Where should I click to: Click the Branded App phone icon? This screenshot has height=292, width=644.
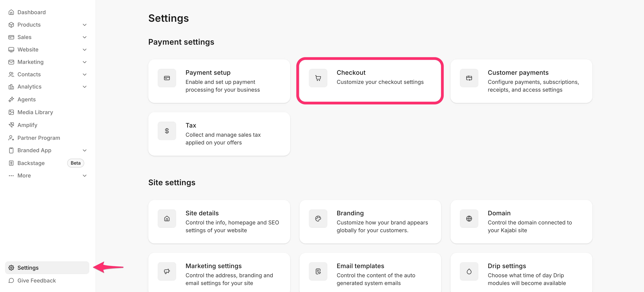click(x=11, y=150)
